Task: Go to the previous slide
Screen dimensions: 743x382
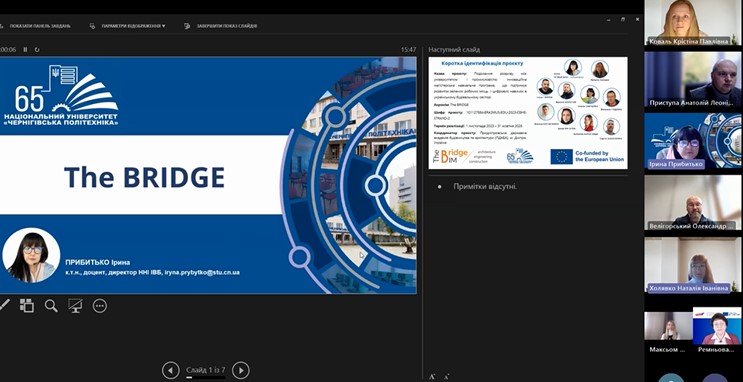Action: [x=171, y=370]
